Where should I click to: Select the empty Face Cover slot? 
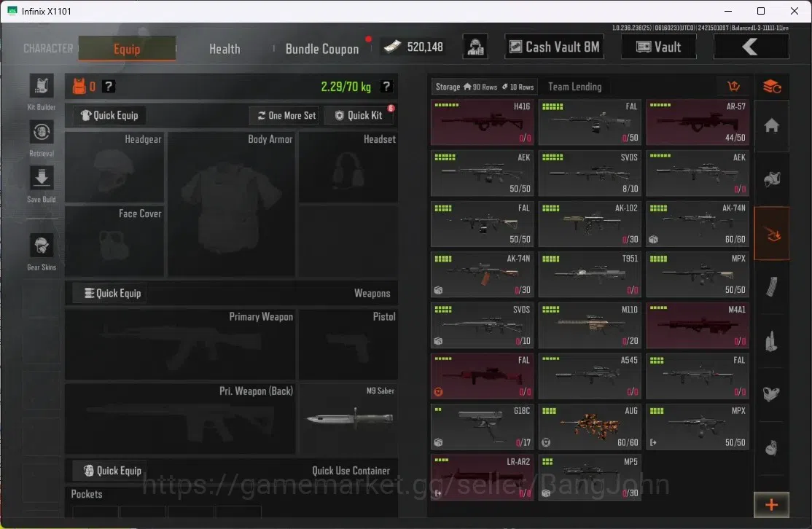pyautogui.click(x=114, y=240)
